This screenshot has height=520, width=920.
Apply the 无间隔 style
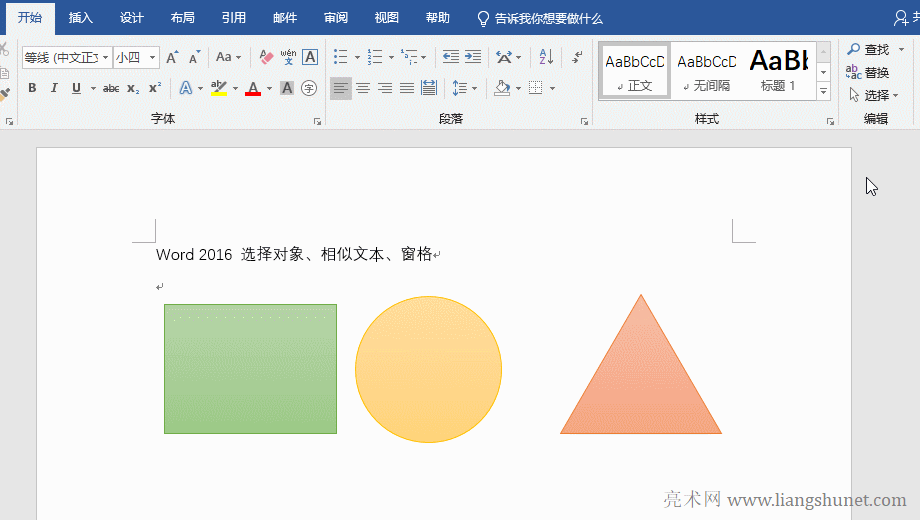[x=706, y=71]
